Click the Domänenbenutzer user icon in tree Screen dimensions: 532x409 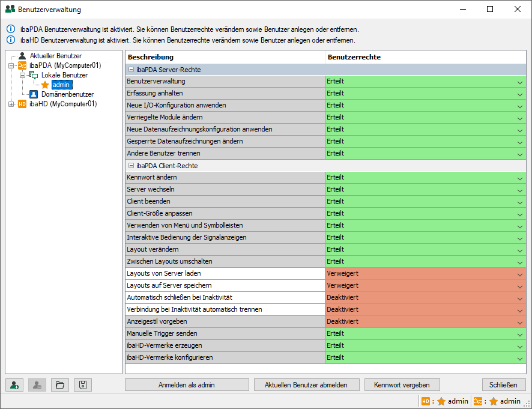[x=34, y=94]
